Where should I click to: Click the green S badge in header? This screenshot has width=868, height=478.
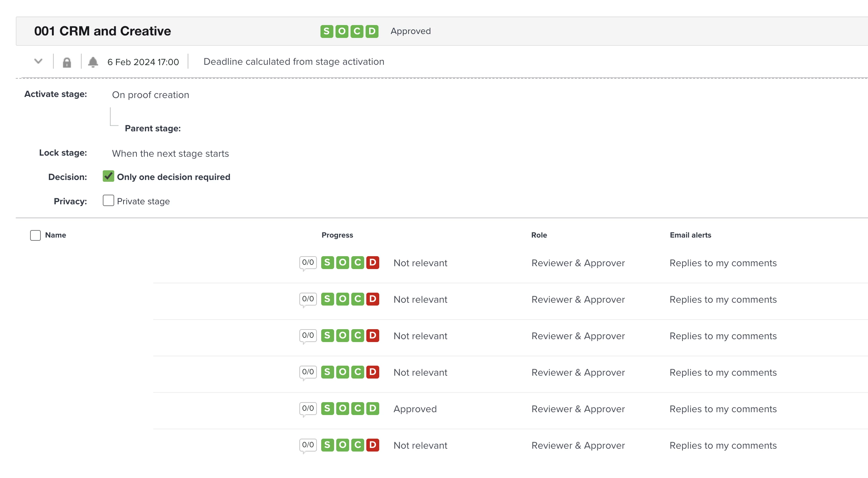(327, 31)
